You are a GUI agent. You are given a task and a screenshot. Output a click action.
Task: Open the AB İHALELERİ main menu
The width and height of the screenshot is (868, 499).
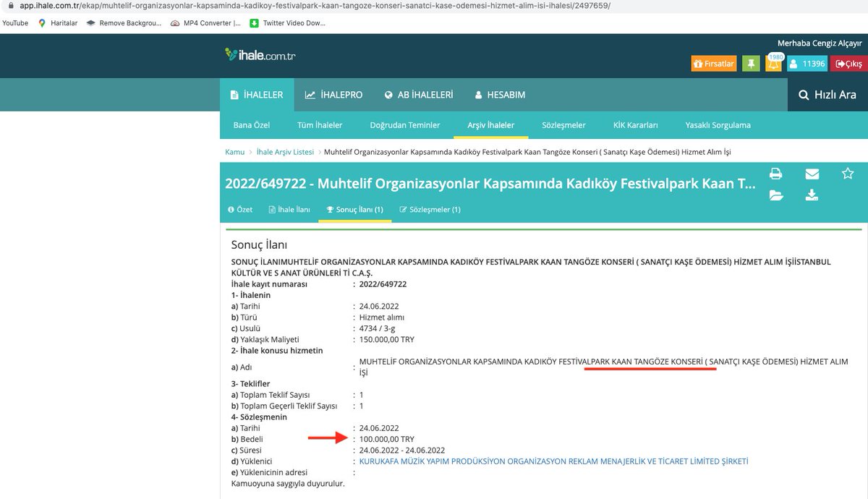click(x=419, y=95)
